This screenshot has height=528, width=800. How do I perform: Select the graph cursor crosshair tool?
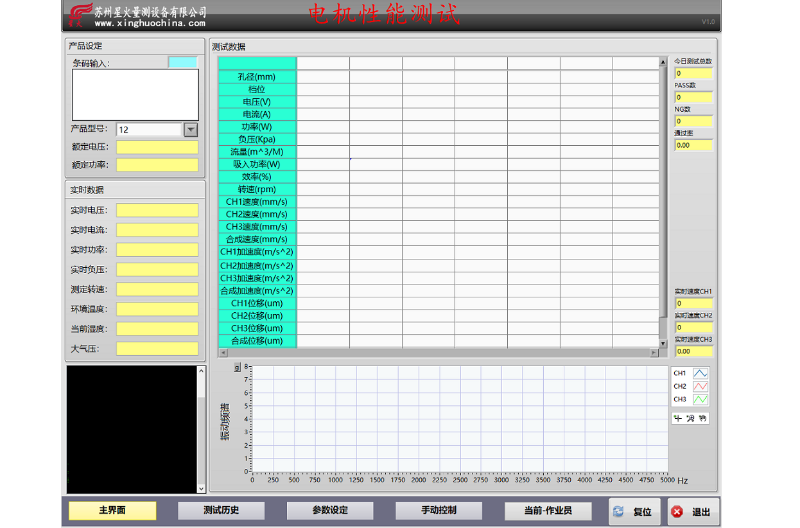coord(678,418)
